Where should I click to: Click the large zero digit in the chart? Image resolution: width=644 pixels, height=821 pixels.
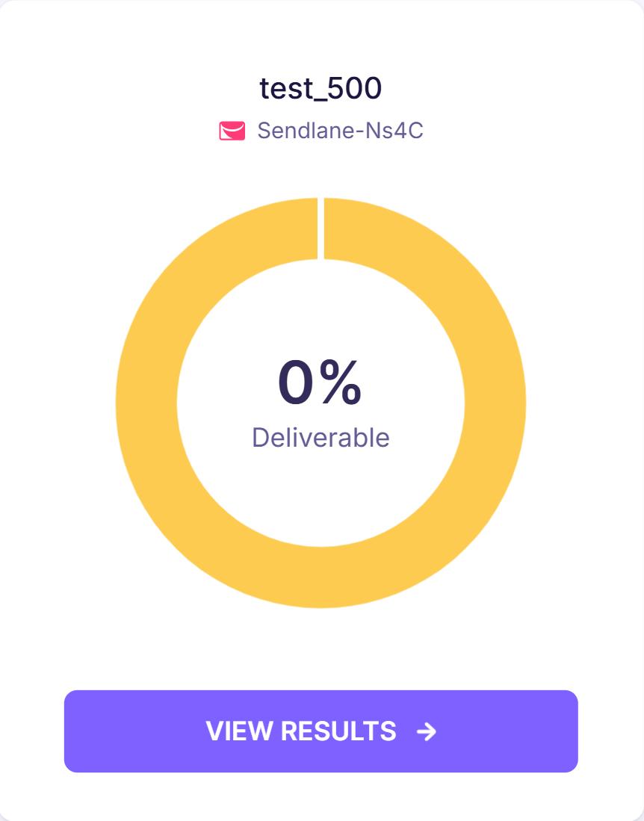tap(296, 382)
